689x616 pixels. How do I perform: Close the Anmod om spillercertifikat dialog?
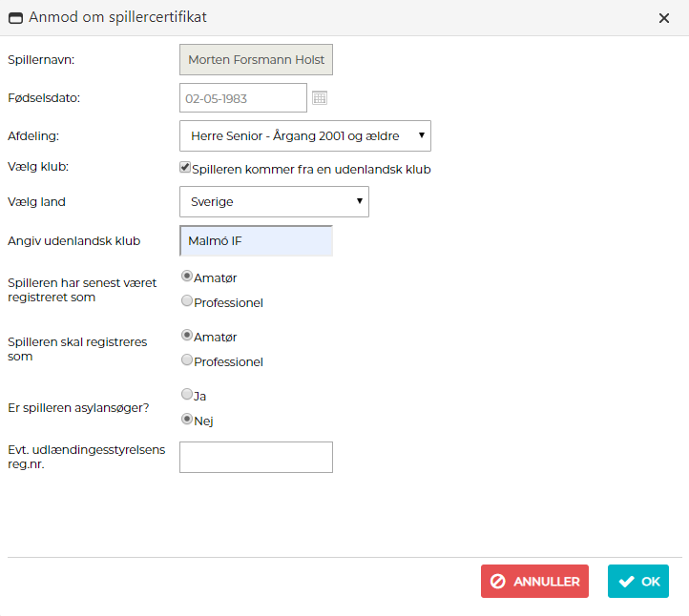coord(664,17)
